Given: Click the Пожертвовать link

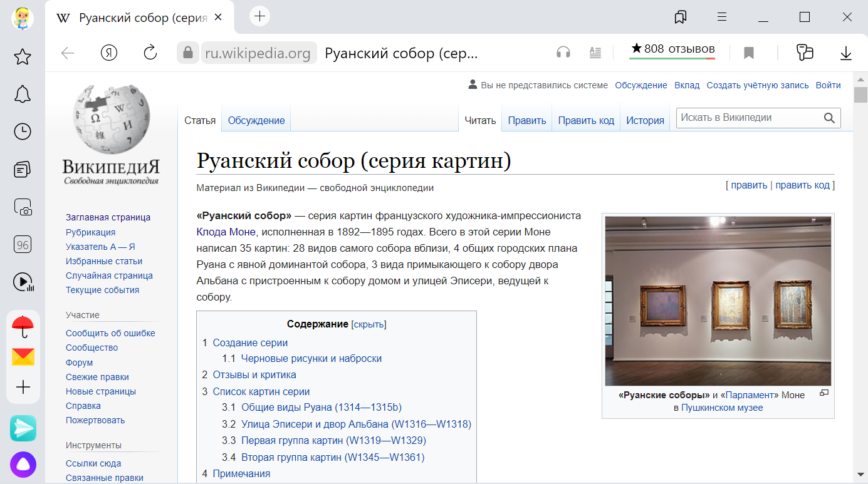Looking at the screenshot, I should [95, 420].
